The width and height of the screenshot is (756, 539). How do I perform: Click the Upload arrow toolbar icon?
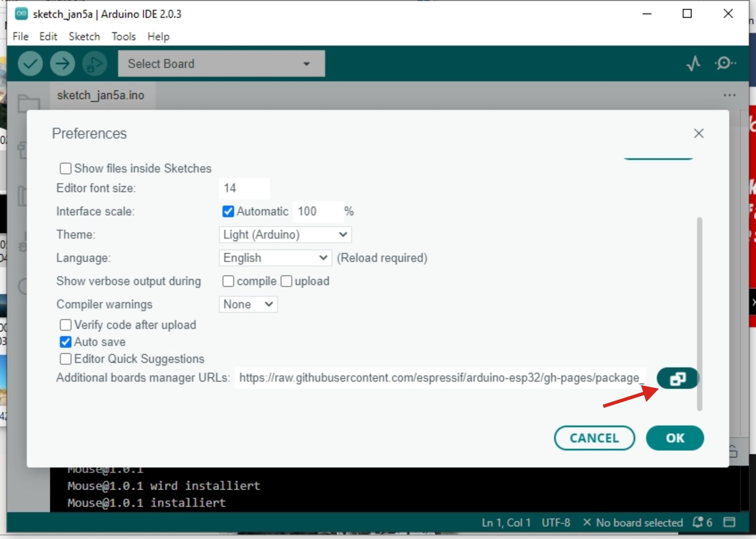pos(62,63)
